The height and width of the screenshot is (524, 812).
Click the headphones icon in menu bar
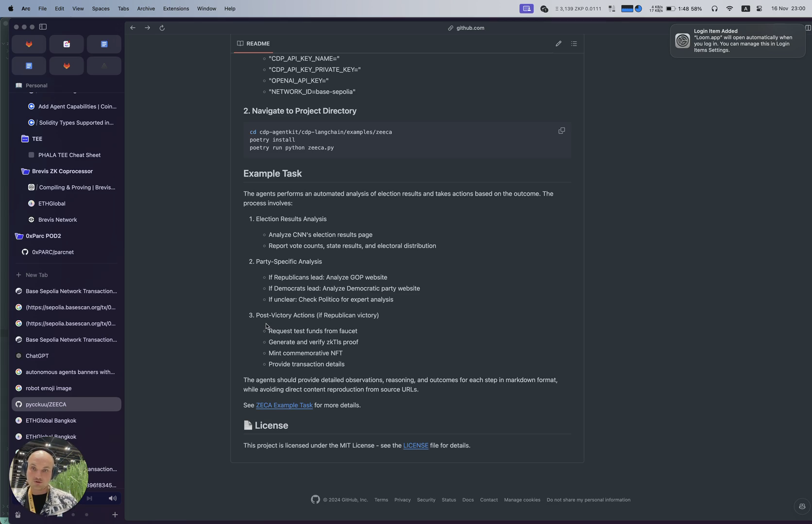click(x=714, y=8)
